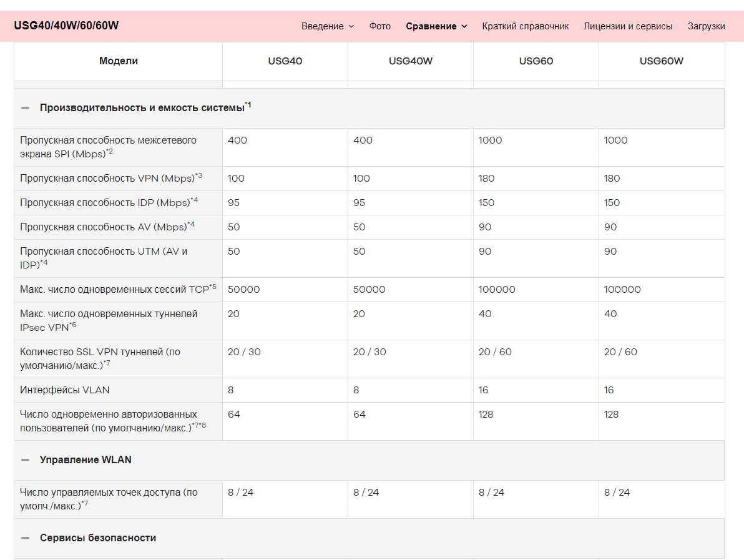Click USG60 TCP sessions value 100000

pos(497,289)
